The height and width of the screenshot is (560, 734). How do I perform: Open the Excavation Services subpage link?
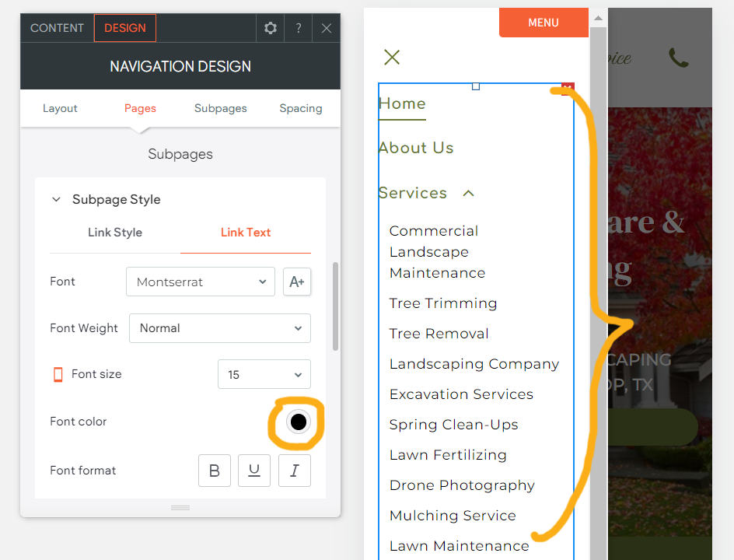pyautogui.click(x=461, y=394)
